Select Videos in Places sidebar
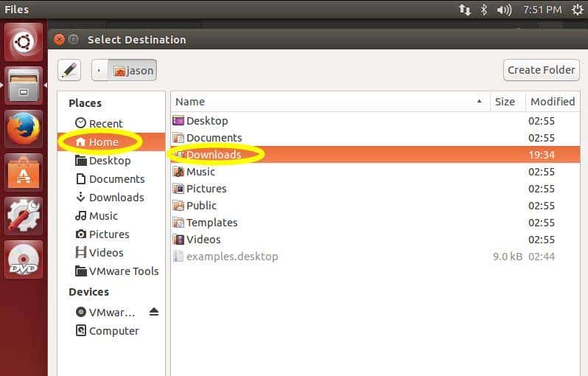This screenshot has height=376, width=588. click(111, 253)
